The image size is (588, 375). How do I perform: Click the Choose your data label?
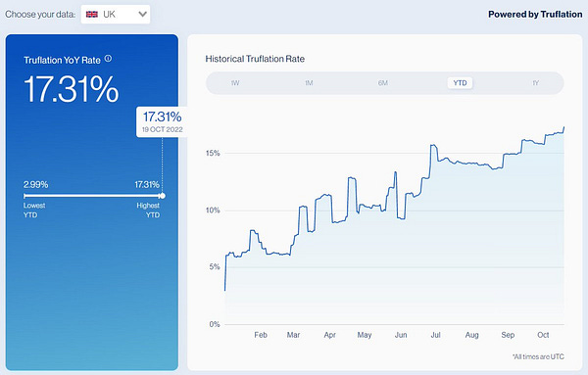pyautogui.click(x=40, y=15)
